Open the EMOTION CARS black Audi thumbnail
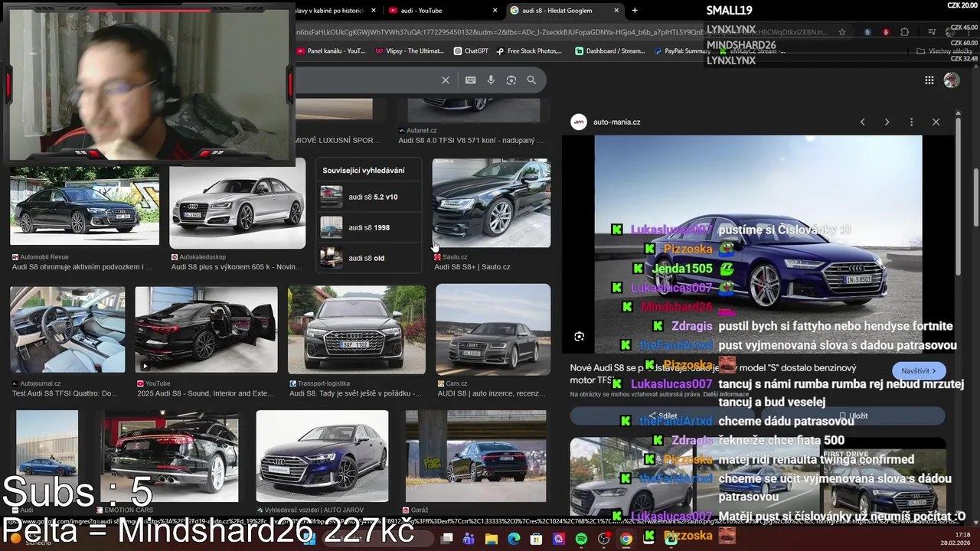This screenshot has width=980, height=551. pyautogui.click(x=169, y=456)
